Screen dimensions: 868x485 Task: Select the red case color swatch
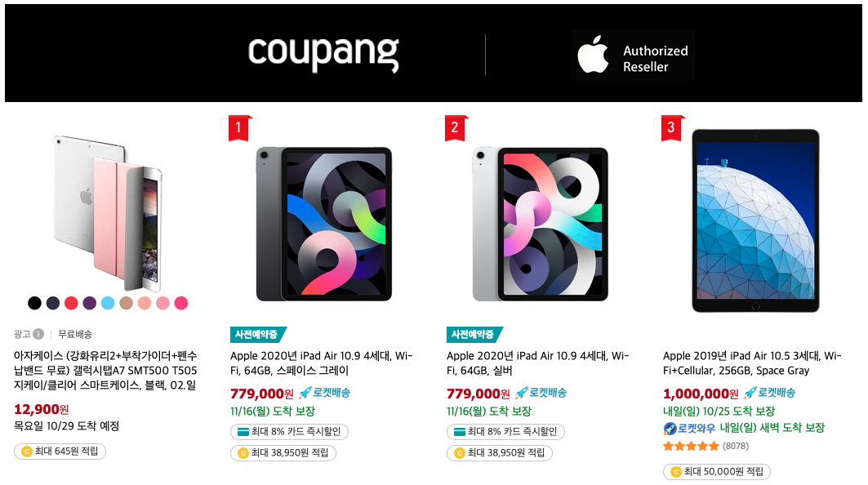[x=71, y=303]
